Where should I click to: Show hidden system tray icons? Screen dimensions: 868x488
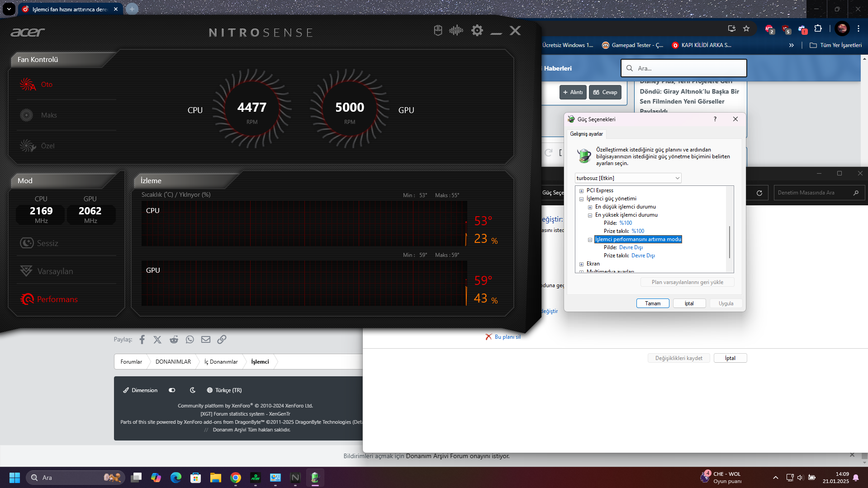[776, 478]
